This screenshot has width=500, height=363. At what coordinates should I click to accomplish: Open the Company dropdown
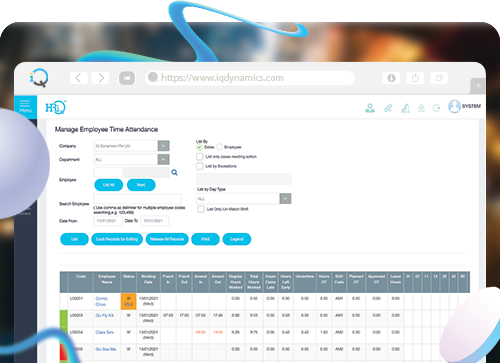163,146
